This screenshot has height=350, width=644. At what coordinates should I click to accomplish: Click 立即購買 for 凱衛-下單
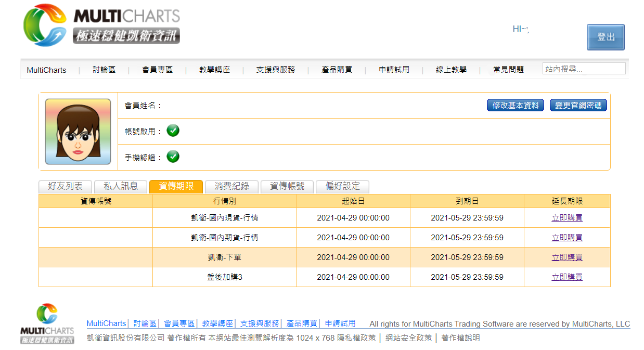coord(567,257)
